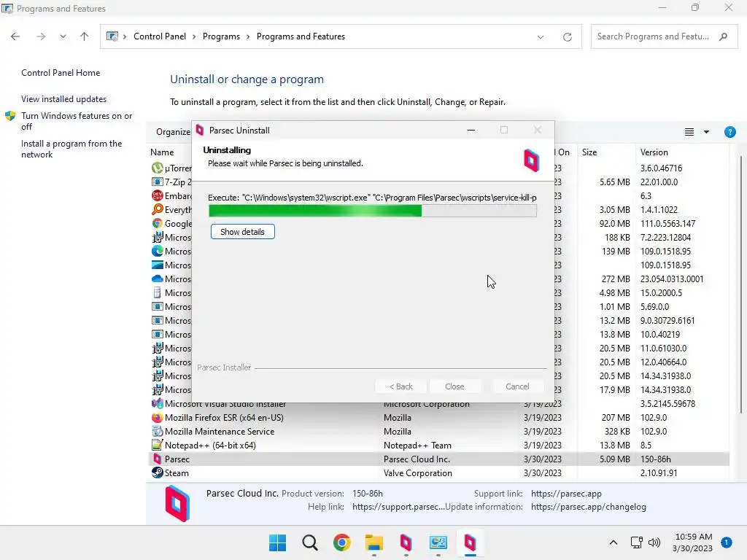The image size is (747, 560).
Task: Click https://parsec.app/changelog update information
Action: 589,507
